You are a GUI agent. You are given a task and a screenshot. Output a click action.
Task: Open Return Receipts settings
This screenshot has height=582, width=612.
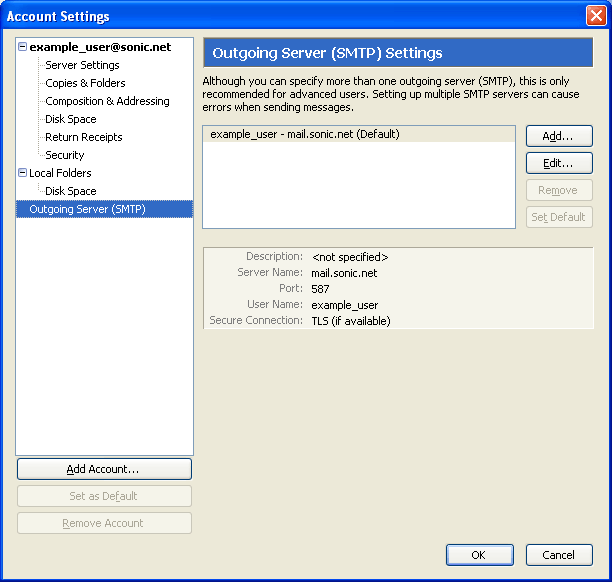click(84, 137)
